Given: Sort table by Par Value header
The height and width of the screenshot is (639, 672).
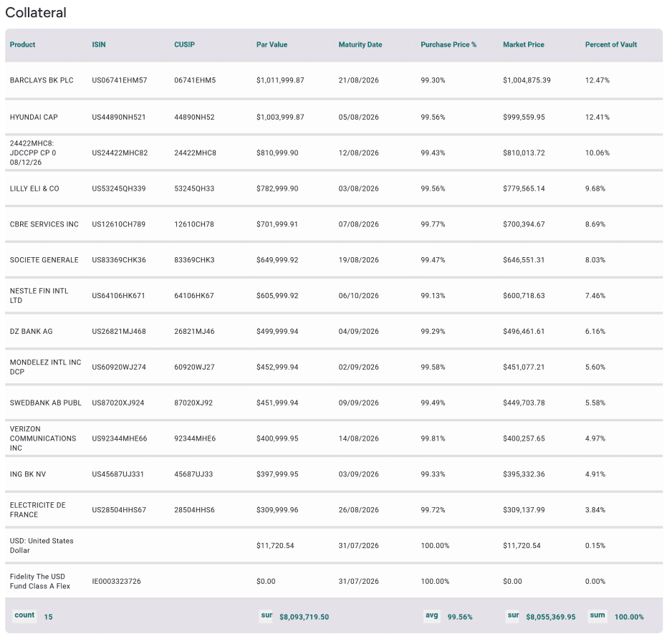Looking at the screenshot, I should 272,44.
